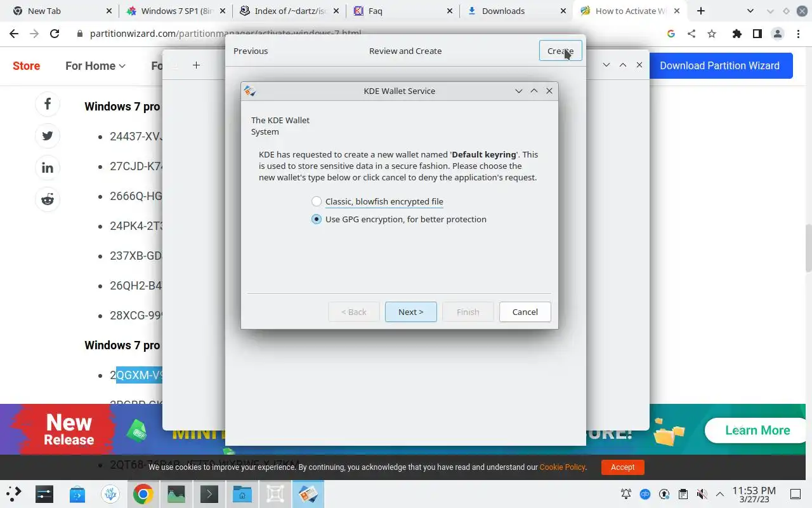Accept the cookie notice
The image size is (812, 508).
pos(622,467)
